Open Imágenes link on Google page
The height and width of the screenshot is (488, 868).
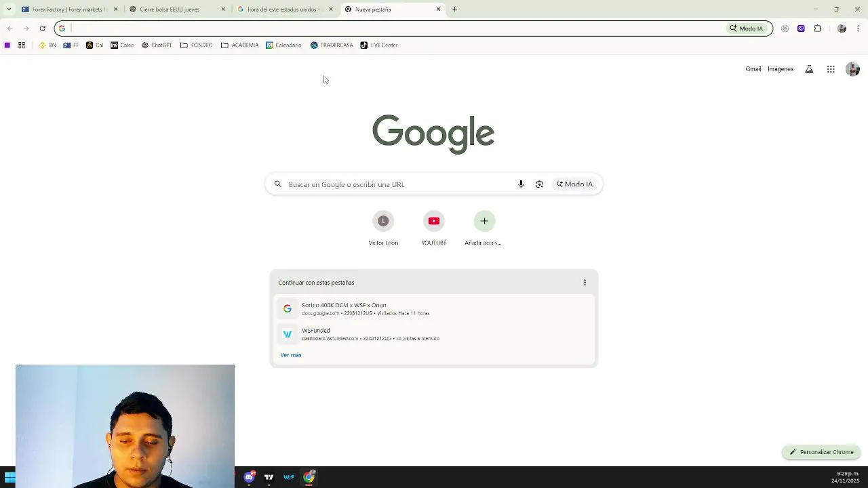click(x=781, y=69)
